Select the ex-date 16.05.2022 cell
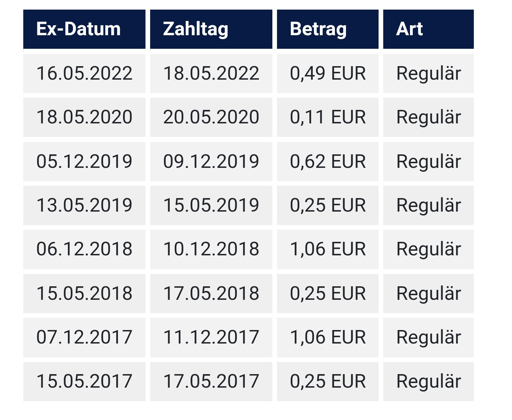512x420 pixels. point(84,74)
